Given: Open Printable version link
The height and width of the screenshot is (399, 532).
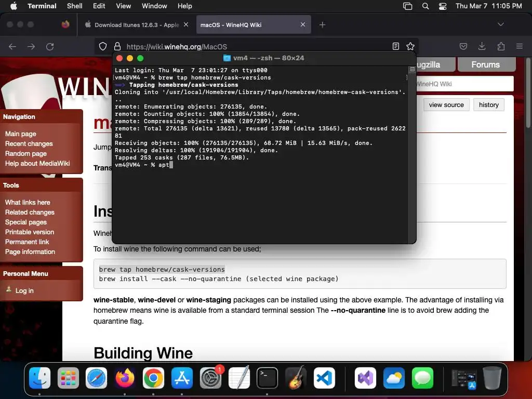Looking at the screenshot, I should click(30, 232).
